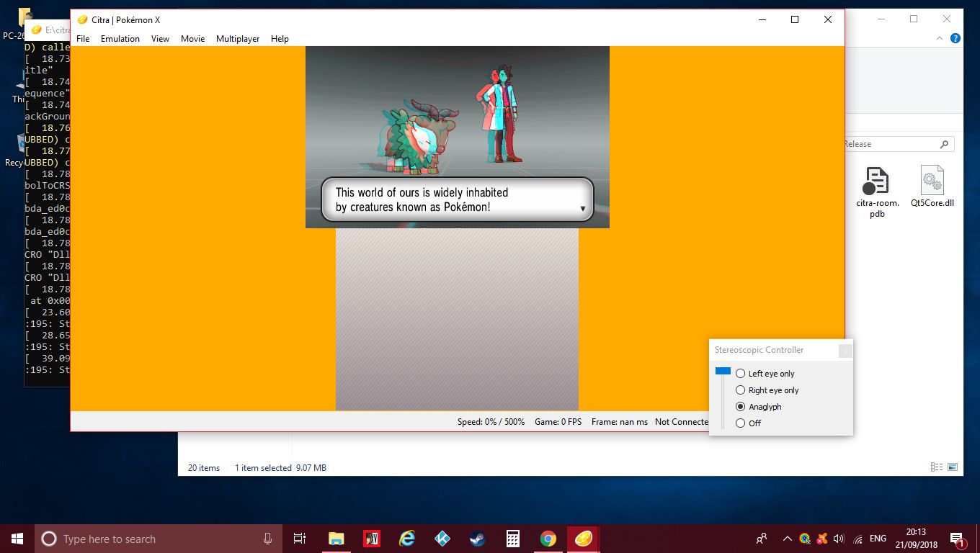Screen dimensions: 980x553
Task: Open the Multiplayer menu
Action: [x=238, y=39]
